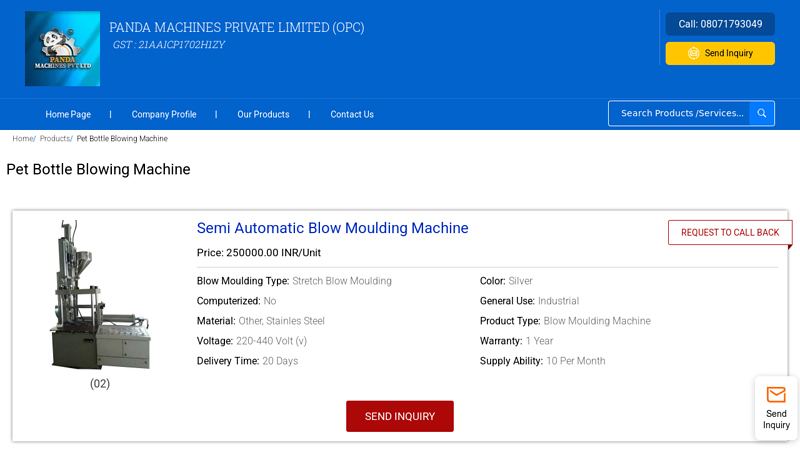Click the 10 Per Month supply ability value

click(x=576, y=361)
